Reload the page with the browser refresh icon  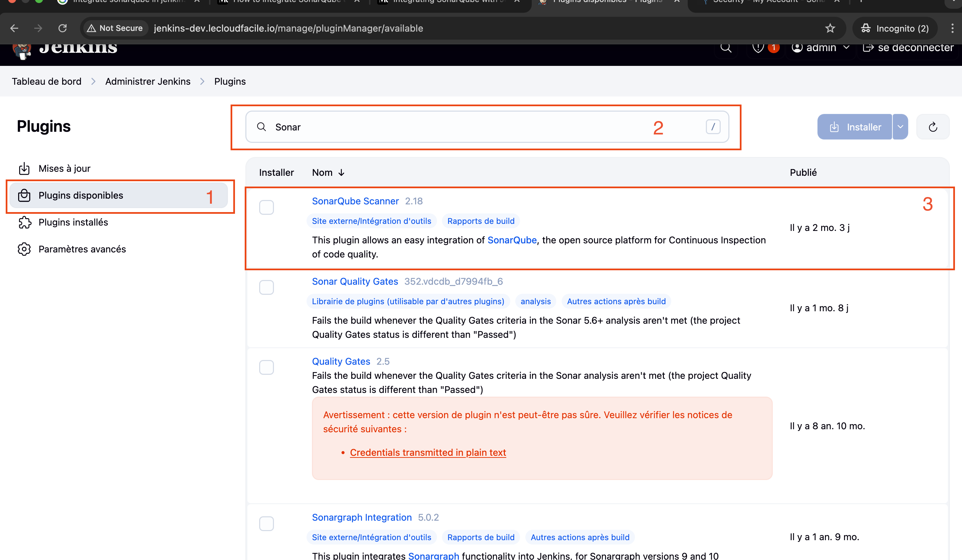click(x=63, y=28)
